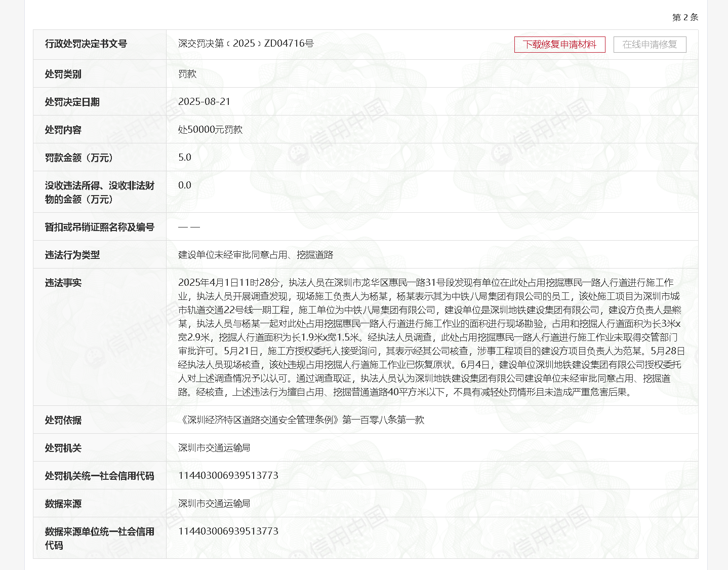Click the 暂扣或吊销证照名称及编号 label

pyautogui.click(x=100, y=227)
